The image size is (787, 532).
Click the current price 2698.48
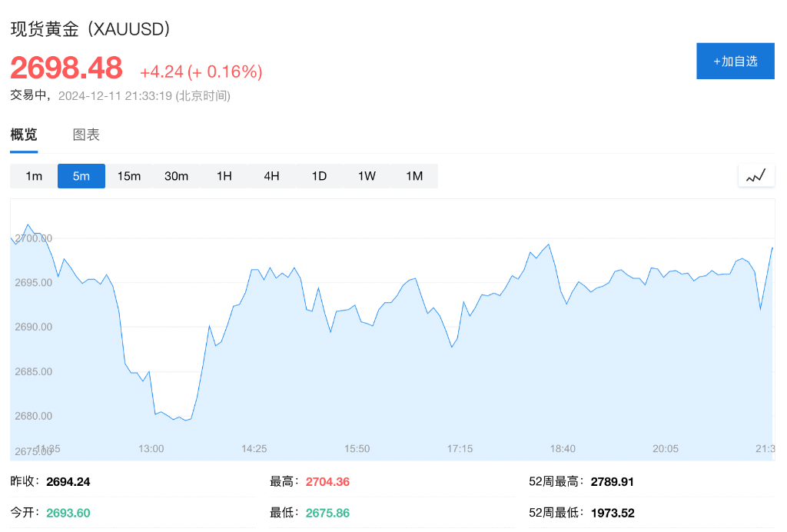point(66,68)
